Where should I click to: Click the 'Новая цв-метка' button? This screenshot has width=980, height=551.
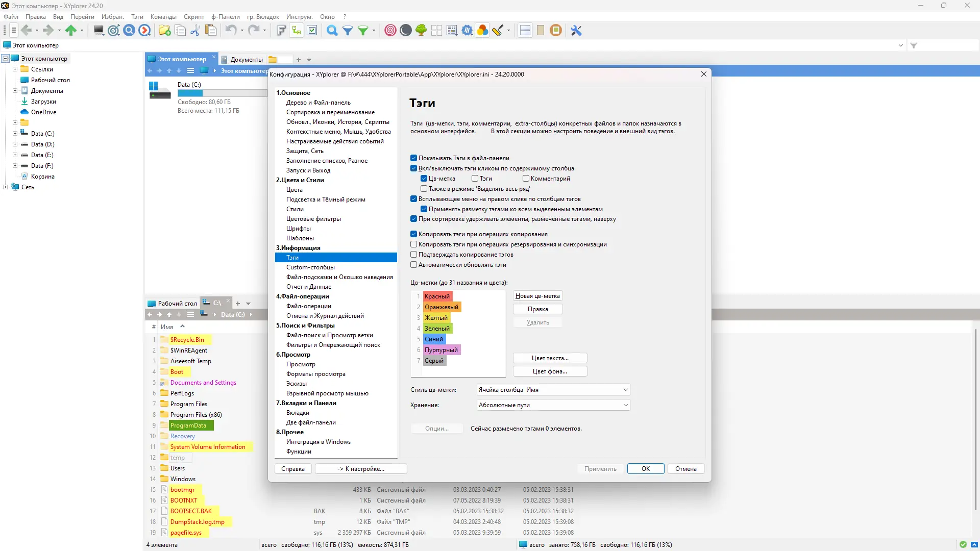pos(537,296)
